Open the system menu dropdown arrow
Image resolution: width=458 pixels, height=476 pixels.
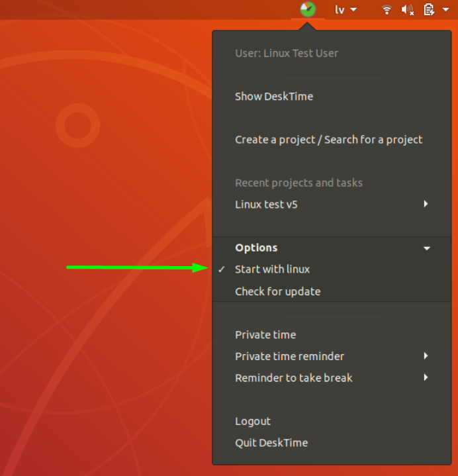pyautogui.click(x=445, y=10)
